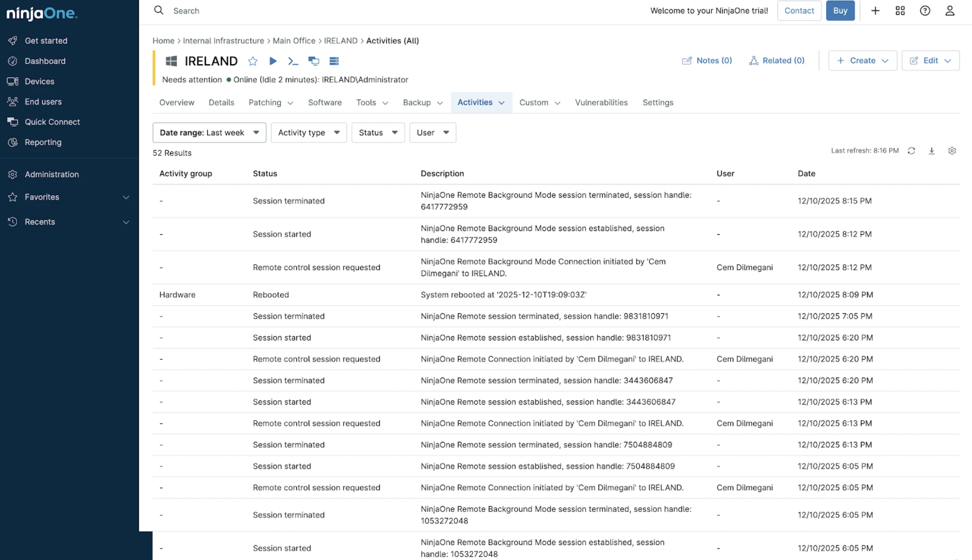Go to Internal Infrastructure breadcrumb
Screen dimensions: 972x560
(x=223, y=40)
